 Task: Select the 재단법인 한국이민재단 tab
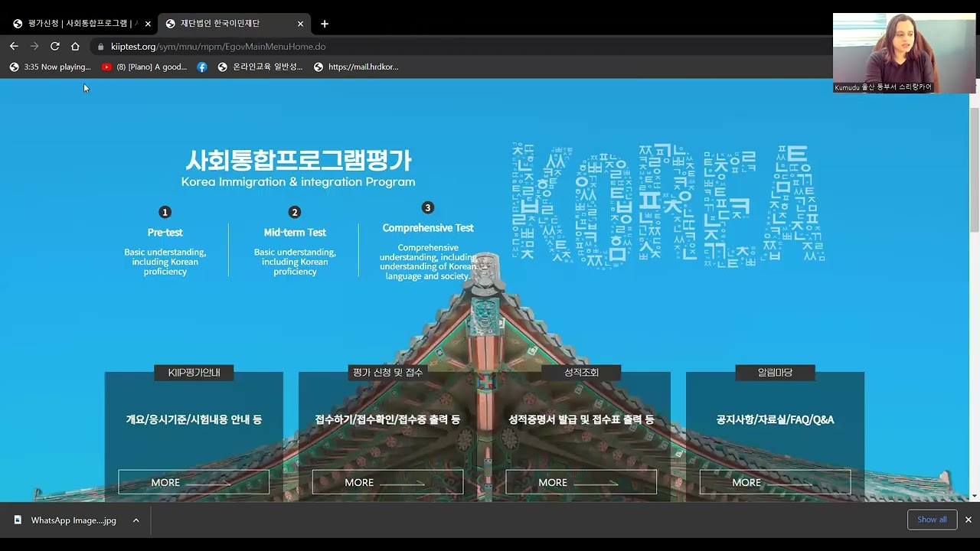[234, 24]
